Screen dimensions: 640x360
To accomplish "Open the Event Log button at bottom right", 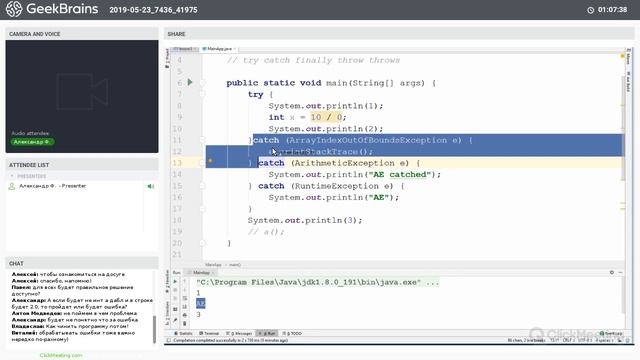I will point(611,334).
